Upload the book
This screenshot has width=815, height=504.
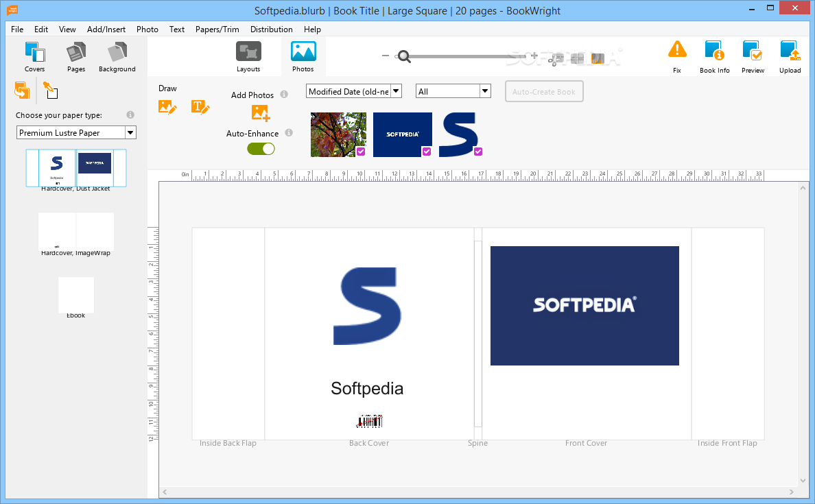point(790,57)
